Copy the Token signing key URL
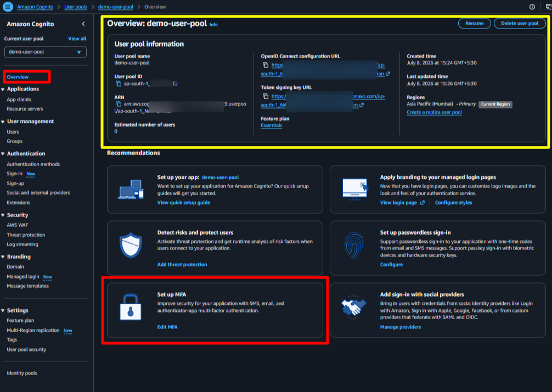The height and width of the screenshot is (392, 552). coord(266,96)
